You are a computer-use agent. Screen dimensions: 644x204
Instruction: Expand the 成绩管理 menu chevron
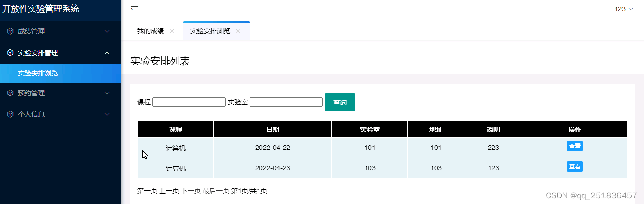(107, 31)
